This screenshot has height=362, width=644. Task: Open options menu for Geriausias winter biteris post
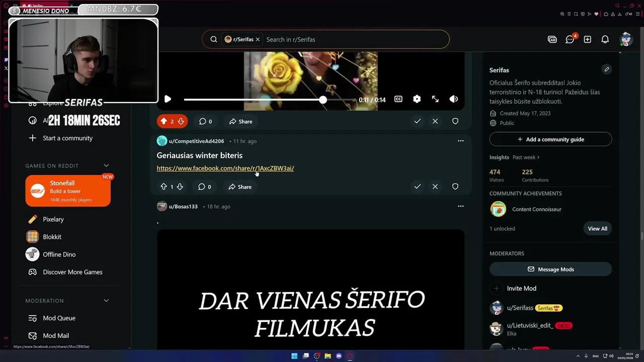tap(460, 141)
